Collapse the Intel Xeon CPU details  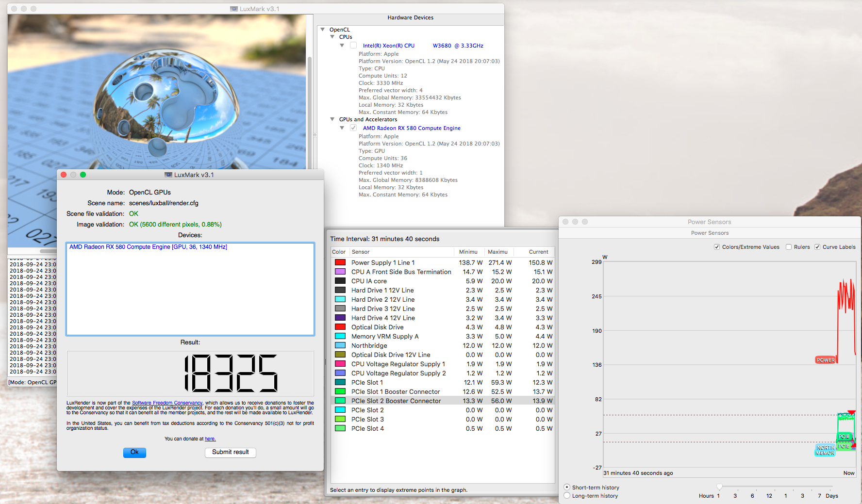342,46
